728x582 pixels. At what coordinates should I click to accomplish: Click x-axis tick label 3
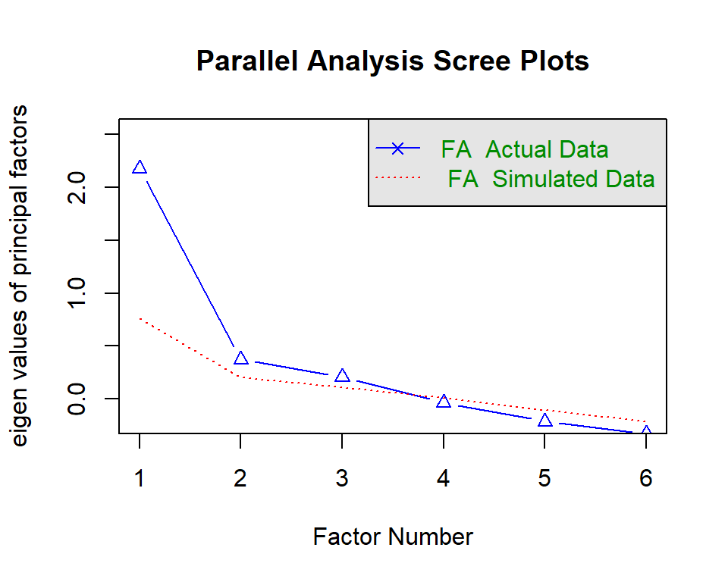pyautogui.click(x=342, y=479)
